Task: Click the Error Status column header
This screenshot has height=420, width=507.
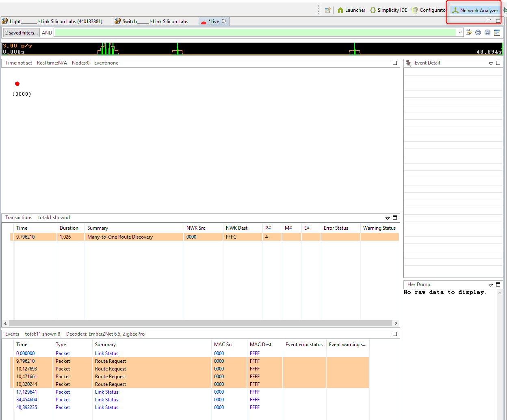Action: [x=340, y=228]
